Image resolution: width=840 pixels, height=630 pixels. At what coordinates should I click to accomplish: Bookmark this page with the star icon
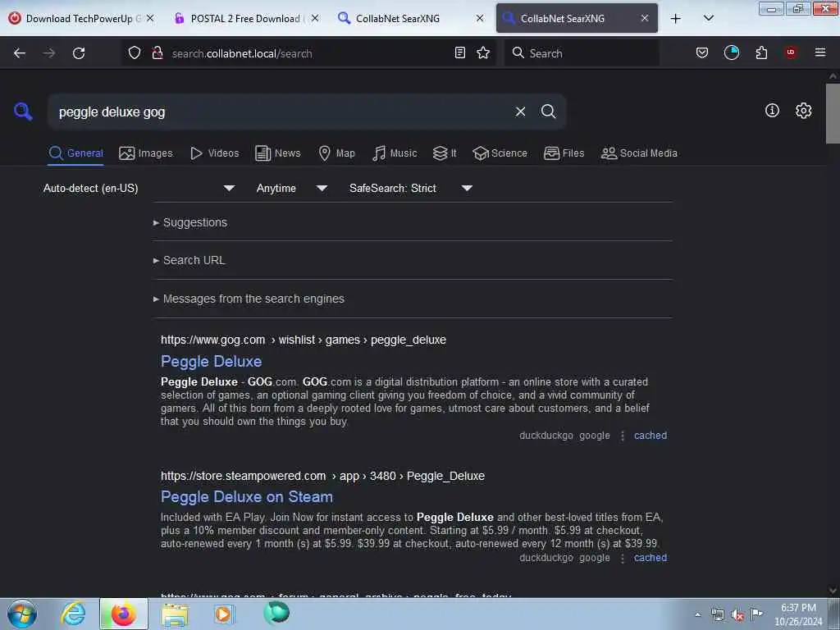point(483,52)
